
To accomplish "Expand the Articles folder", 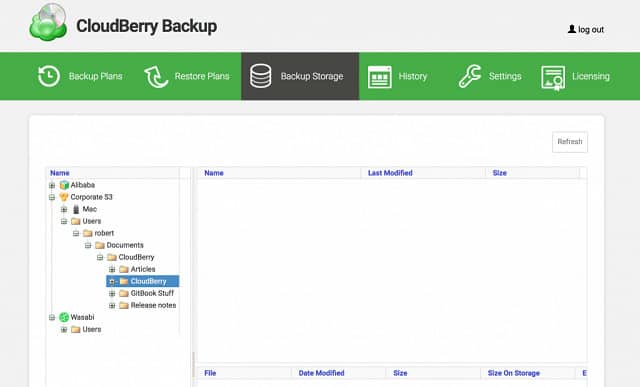I will [x=112, y=269].
